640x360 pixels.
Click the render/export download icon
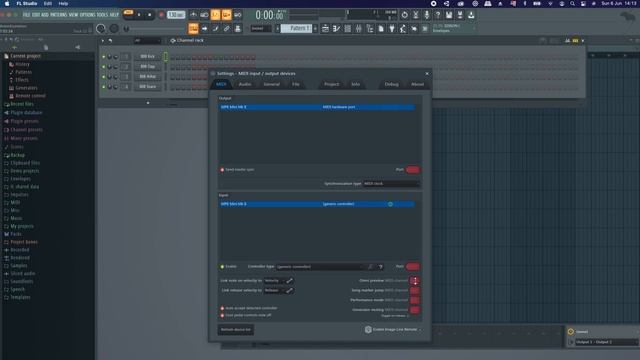click(471, 15)
